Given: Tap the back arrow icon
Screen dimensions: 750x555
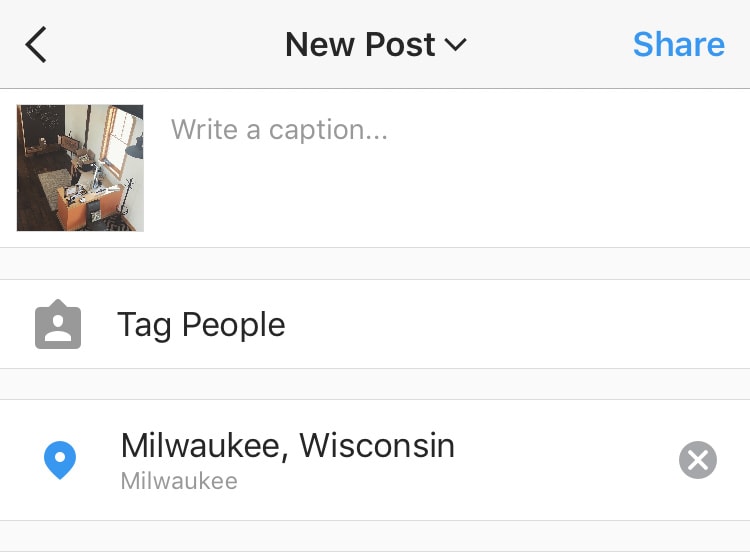Looking at the screenshot, I should [x=36, y=45].
